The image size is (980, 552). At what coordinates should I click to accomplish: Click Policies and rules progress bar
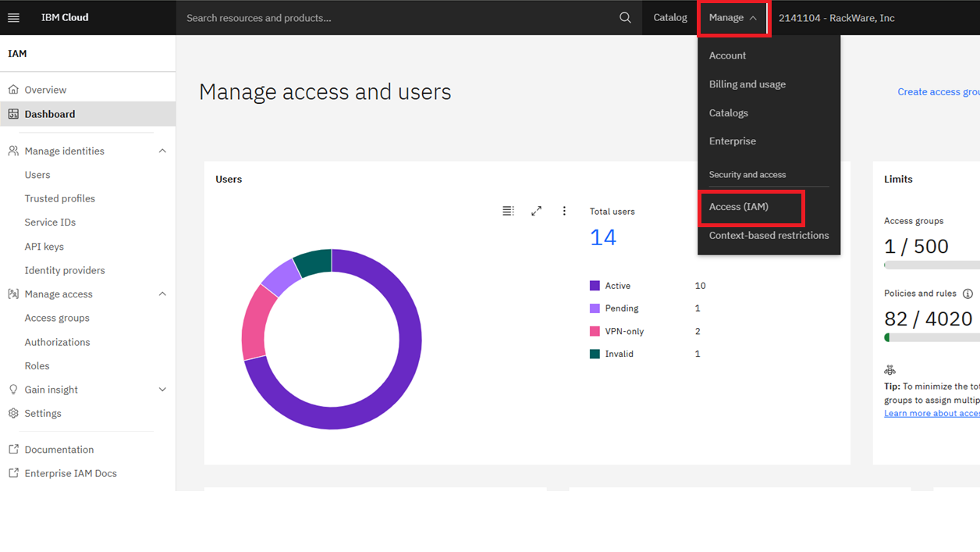click(x=932, y=338)
